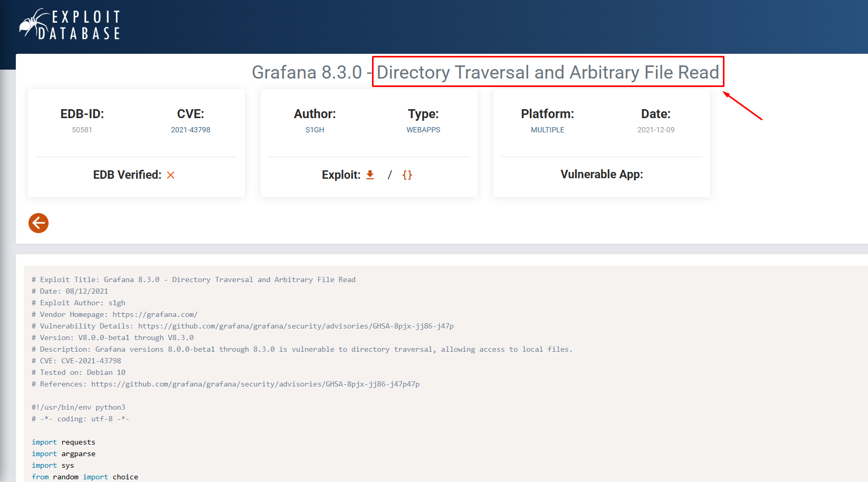This screenshot has width=868, height=482.
Task: Select the date 2021-12-09
Action: 656,130
